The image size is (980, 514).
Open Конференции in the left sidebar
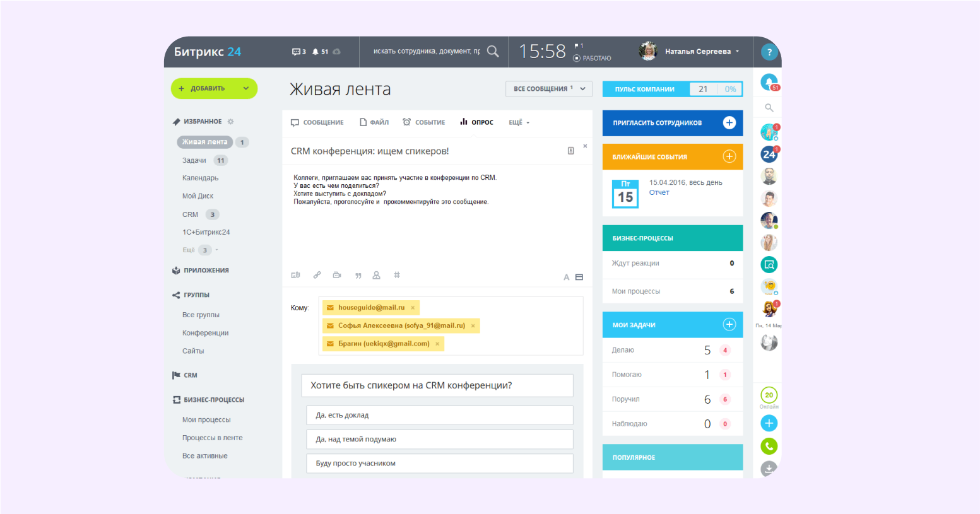click(206, 333)
